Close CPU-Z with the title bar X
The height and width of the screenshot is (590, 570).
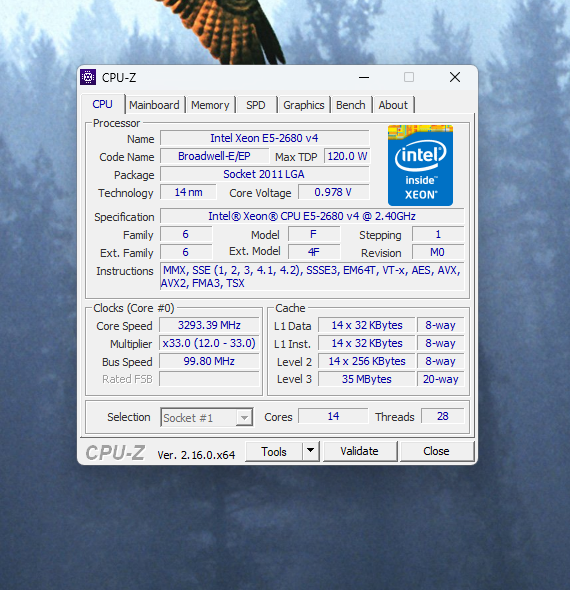[455, 78]
